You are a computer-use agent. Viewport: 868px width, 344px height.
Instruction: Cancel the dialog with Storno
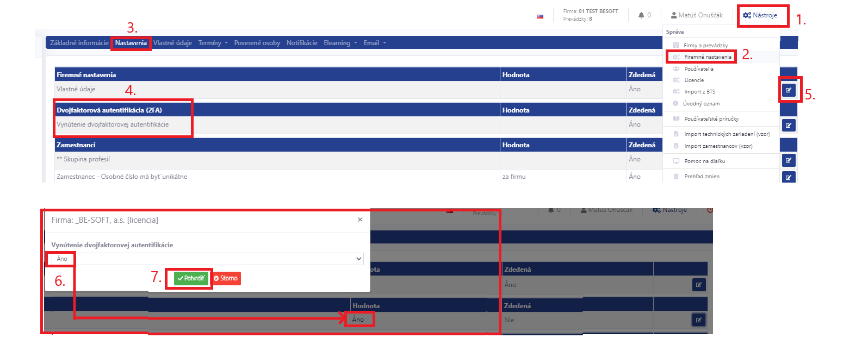click(x=226, y=278)
